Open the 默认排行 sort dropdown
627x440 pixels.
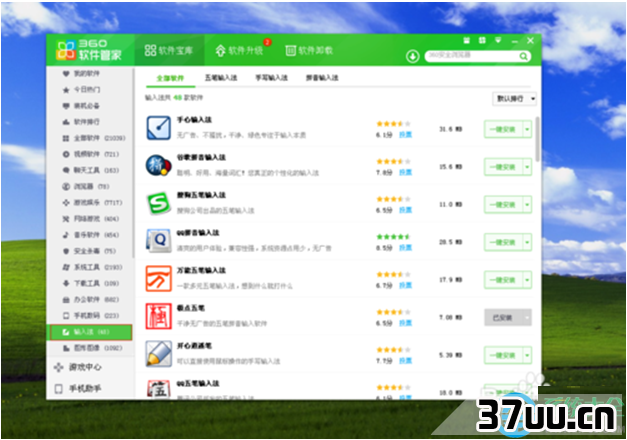point(514,98)
